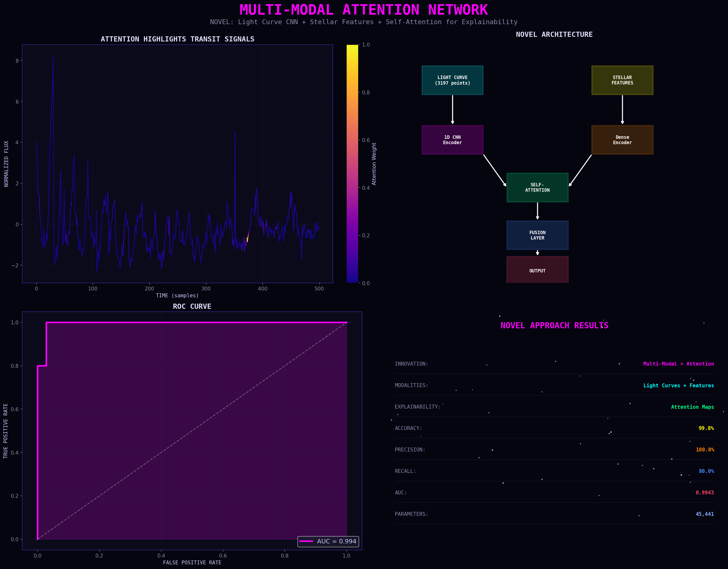728x569 pixels.
Task: Click the RECALL value 80.0%
Action: pos(706,471)
